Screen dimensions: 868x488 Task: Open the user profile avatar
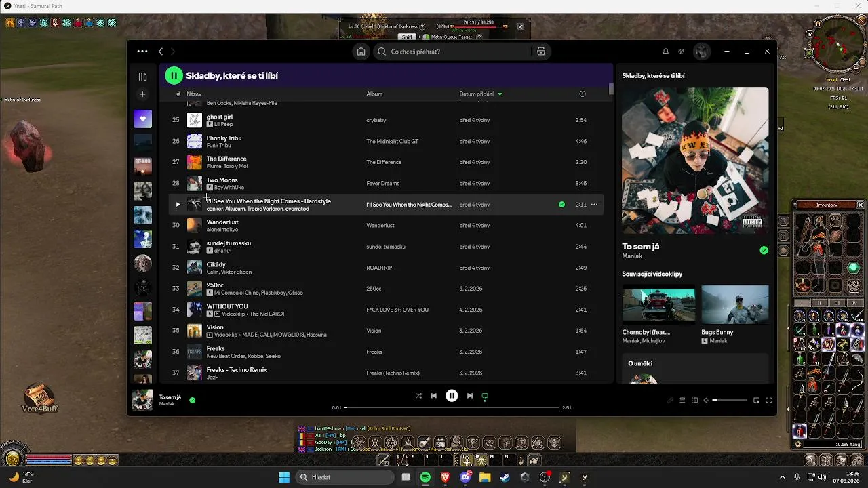coord(702,52)
